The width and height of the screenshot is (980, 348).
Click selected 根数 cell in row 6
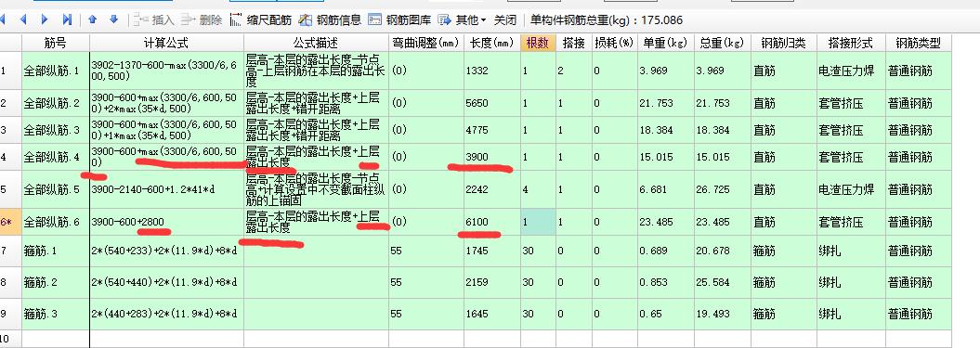point(538,222)
